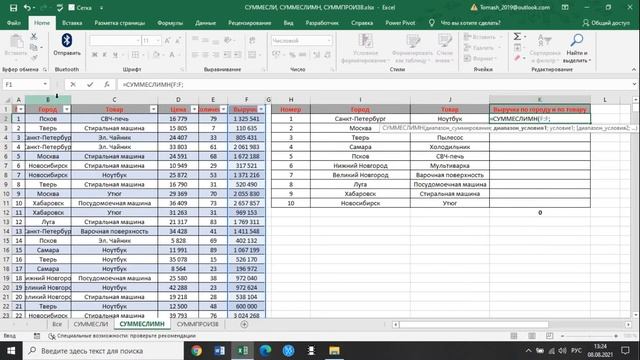This screenshot has width=640, height=360.
Task: Switch to Normal view in the status bar
Action: tap(513, 336)
